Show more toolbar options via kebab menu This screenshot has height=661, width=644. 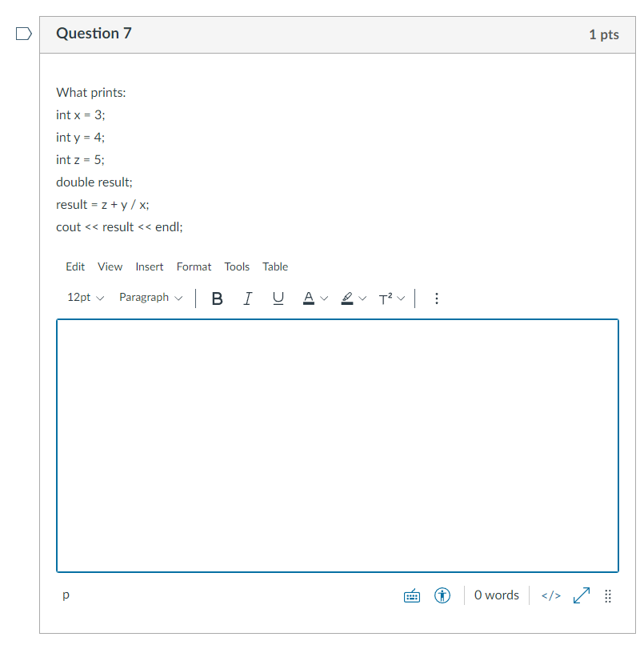[436, 298]
